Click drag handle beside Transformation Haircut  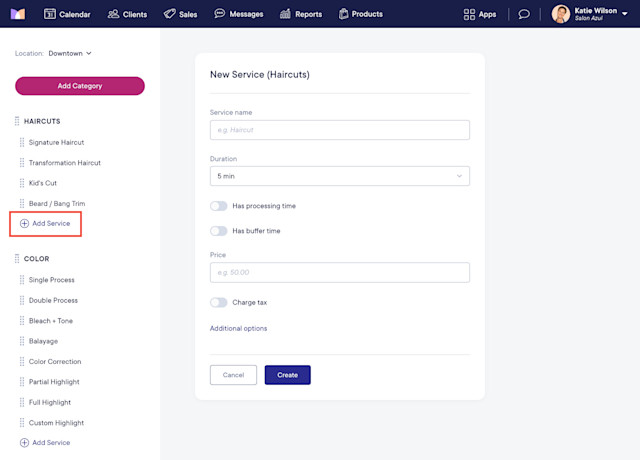[22, 162]
